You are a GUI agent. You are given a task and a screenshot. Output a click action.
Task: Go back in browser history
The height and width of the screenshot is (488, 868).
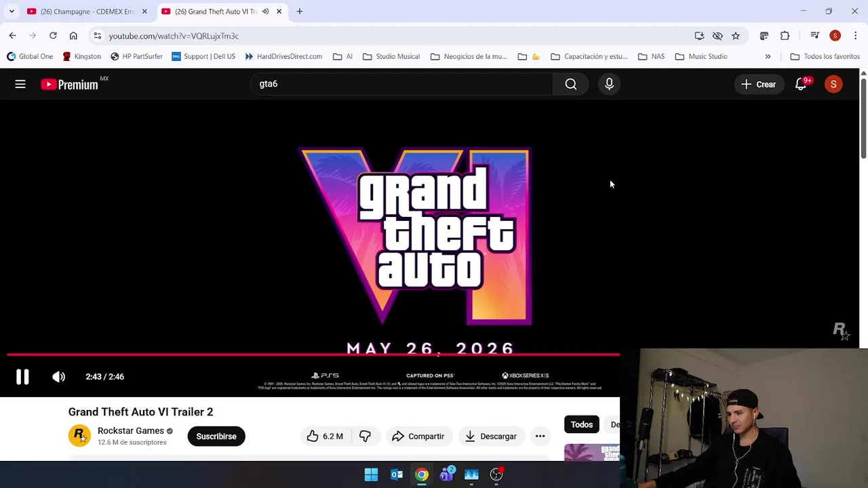(x=12, y=36)
